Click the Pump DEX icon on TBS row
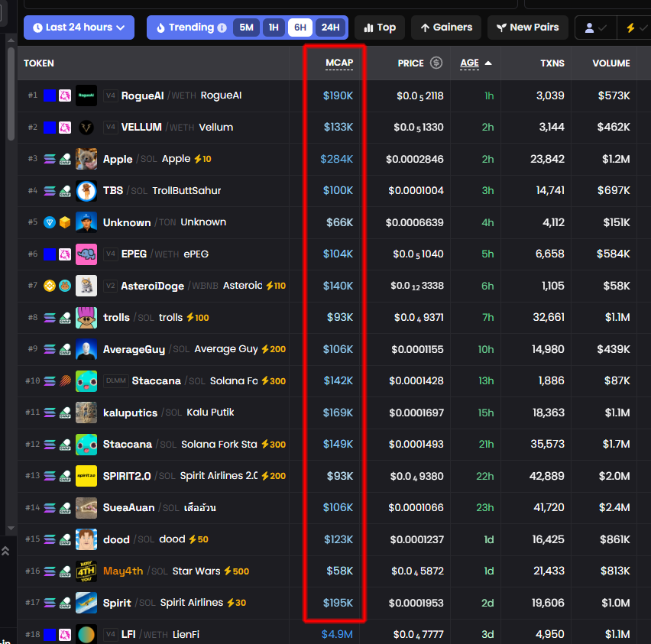Screen dimensions: 651x644 65,191
